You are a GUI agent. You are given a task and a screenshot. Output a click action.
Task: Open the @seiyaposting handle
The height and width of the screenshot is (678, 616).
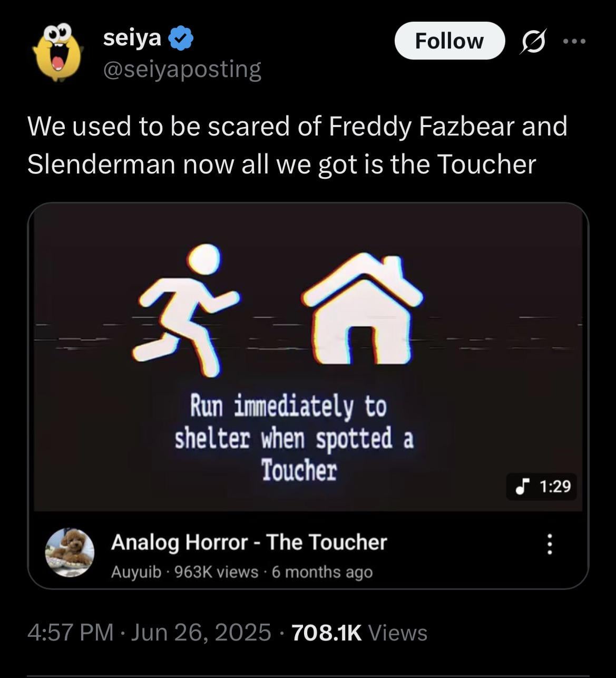coord(182,69)
